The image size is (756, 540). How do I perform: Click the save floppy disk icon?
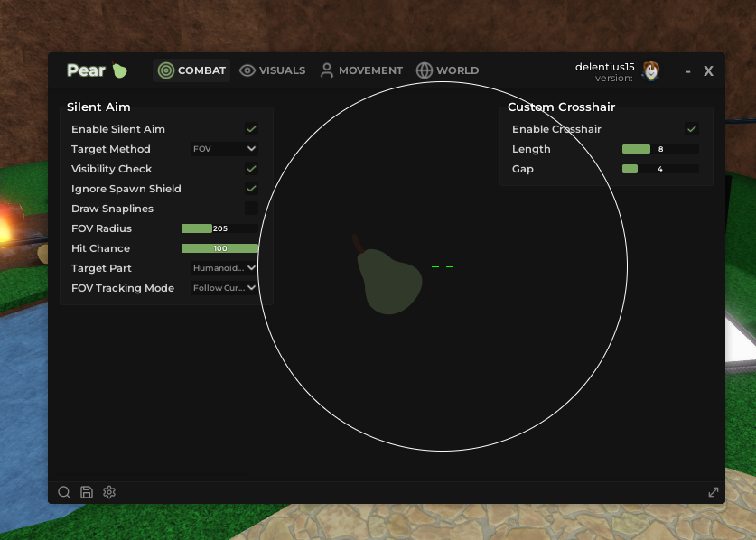(x=87, y=492)
